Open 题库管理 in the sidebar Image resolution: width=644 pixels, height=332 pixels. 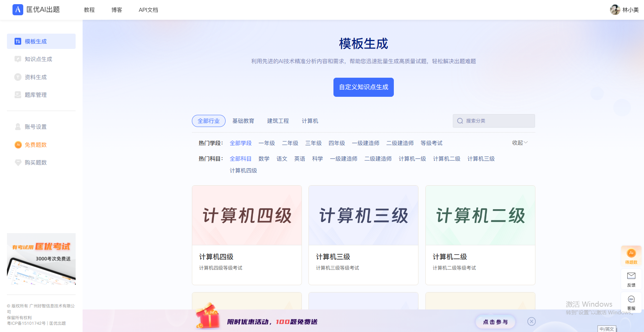(41, 95)
